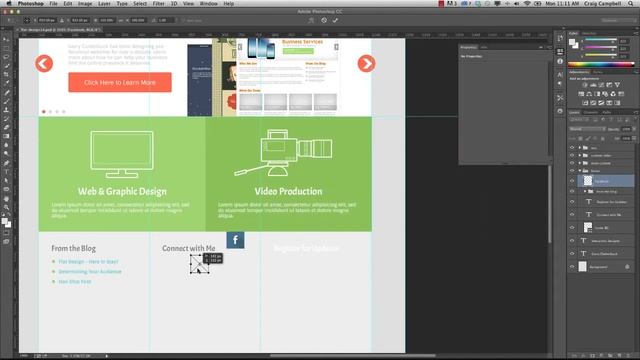
Task: Add a layer mask to the selected layer
Action: click(x=593, y=356)
